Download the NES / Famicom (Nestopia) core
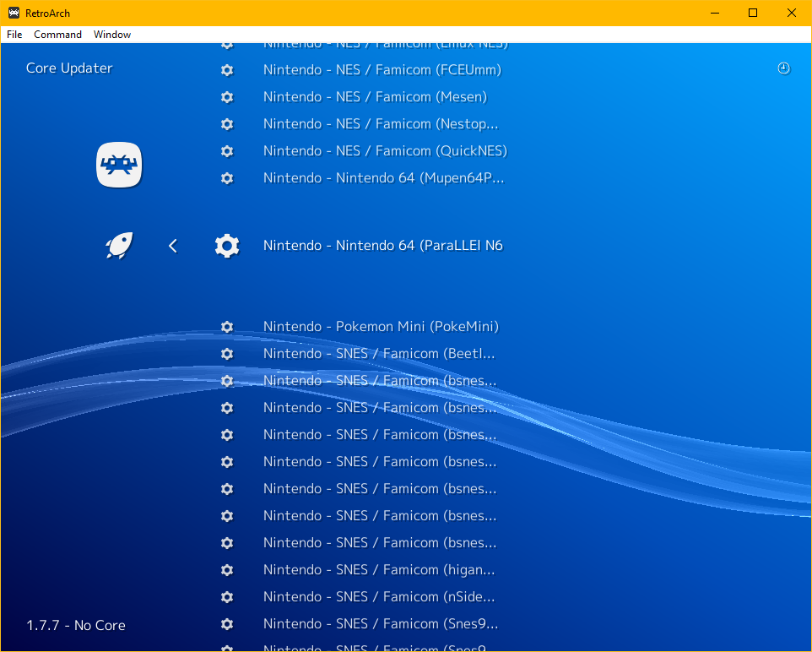 380,124
